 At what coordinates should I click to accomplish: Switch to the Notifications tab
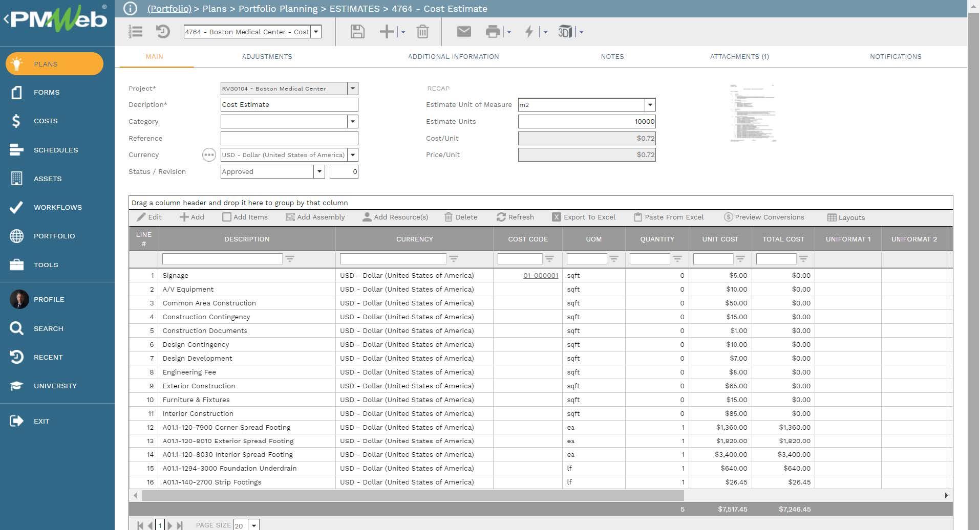coord(896,57)
